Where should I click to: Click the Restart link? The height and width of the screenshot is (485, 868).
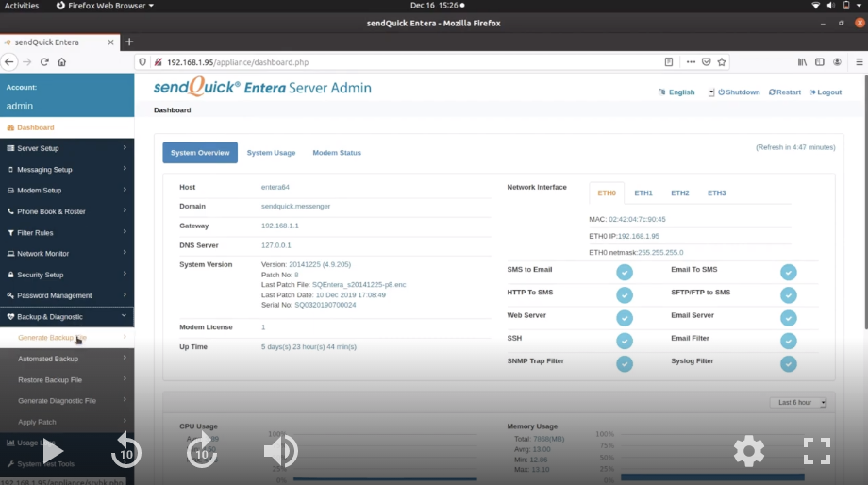pos(785,92)
